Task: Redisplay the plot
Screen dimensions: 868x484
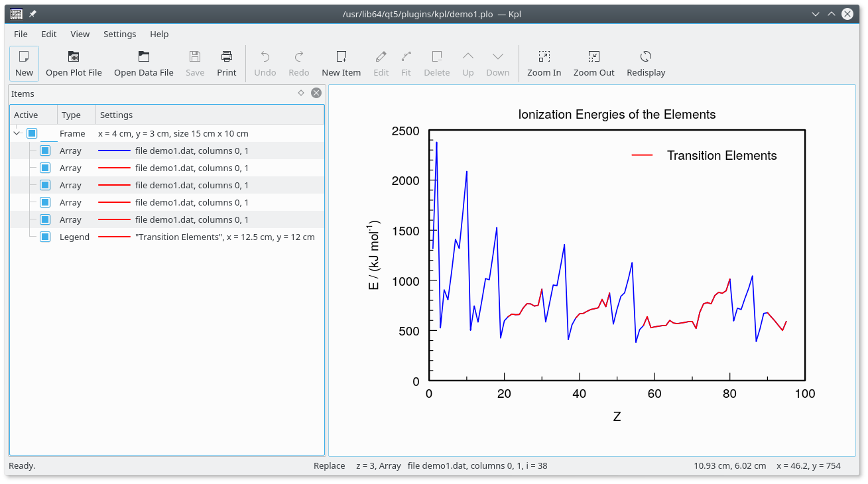Action: click(x=646, y=64)
